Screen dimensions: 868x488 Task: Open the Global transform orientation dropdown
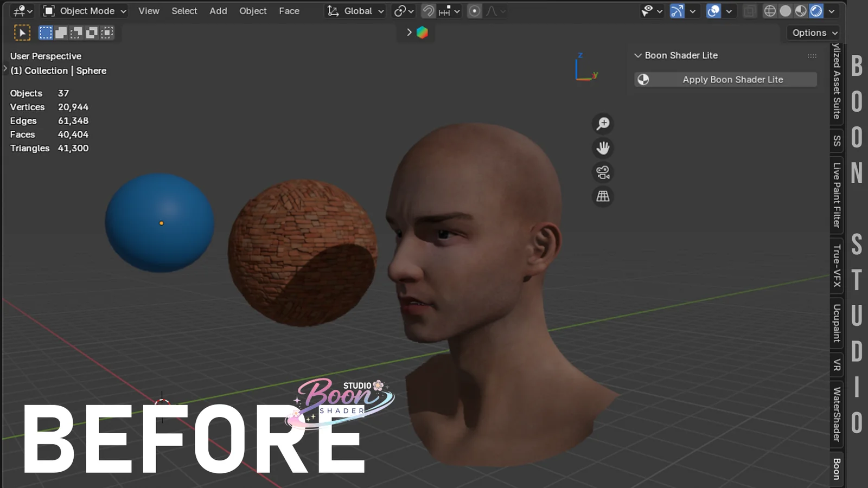(355, 11)
